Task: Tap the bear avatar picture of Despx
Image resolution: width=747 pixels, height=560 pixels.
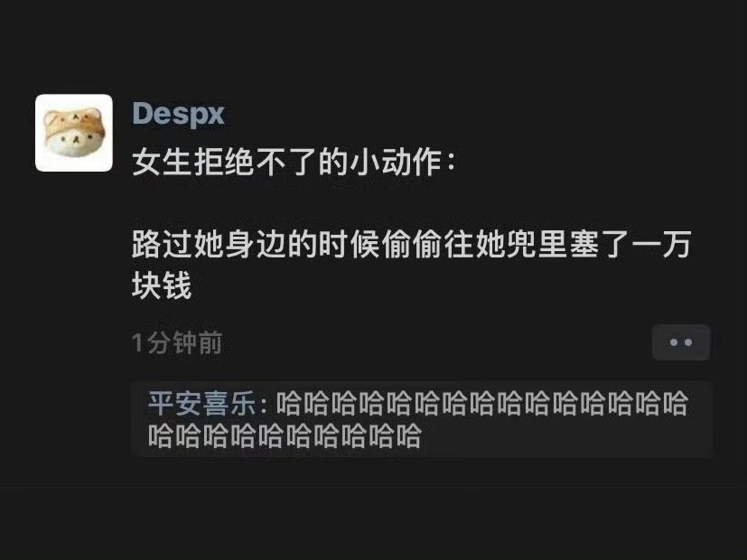Action: [x=74, y=133]
